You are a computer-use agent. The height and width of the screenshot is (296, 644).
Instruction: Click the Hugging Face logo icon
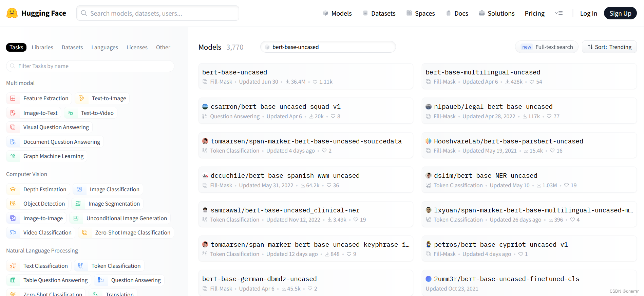12,13
